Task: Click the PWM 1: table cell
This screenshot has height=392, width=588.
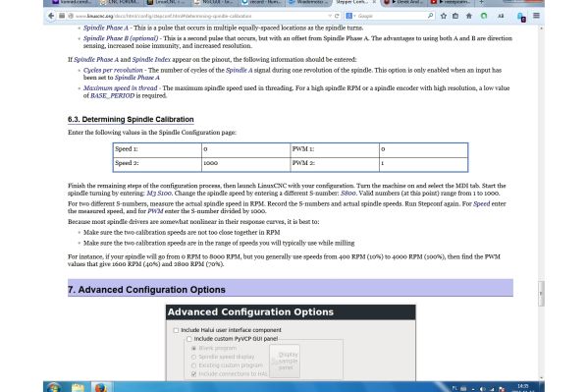Action: click(335, 149)
